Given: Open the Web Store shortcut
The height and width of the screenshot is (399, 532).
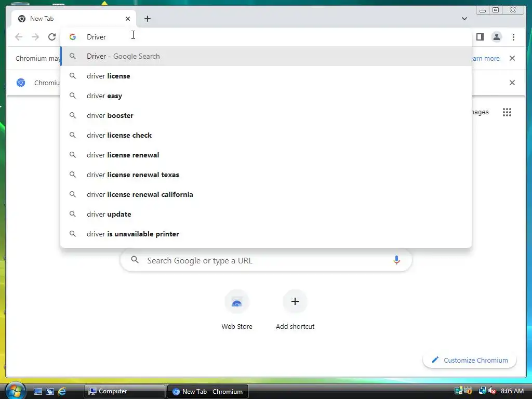Looking at the screenshot, I should pyautogui.click(x=237, y=310).
